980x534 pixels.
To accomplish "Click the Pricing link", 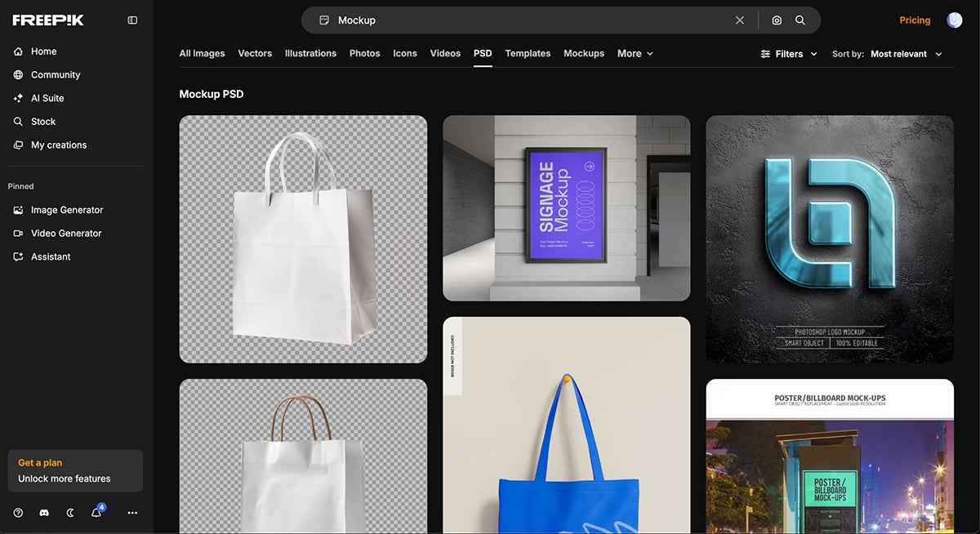I will click(915, 20).
